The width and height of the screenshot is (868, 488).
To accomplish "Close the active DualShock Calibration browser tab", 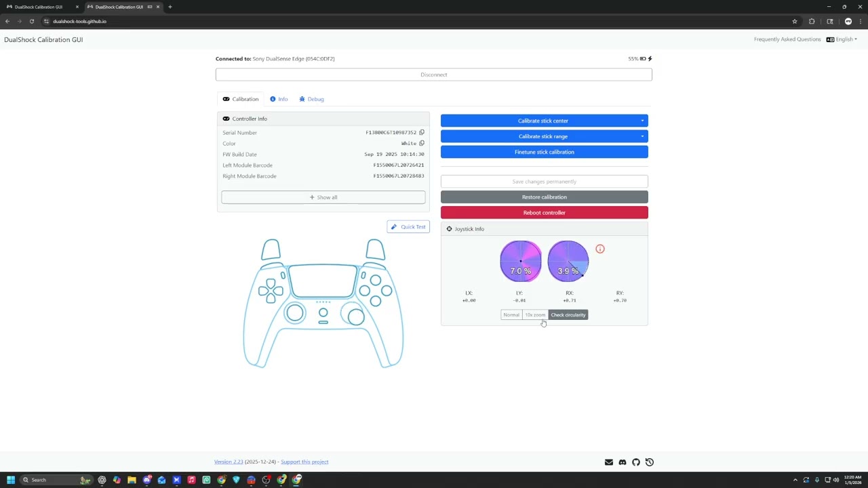I will (x=158, y=7).
